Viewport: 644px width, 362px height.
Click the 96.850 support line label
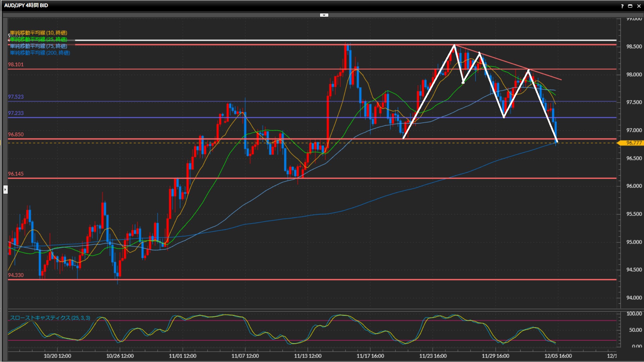click(16, 134)
